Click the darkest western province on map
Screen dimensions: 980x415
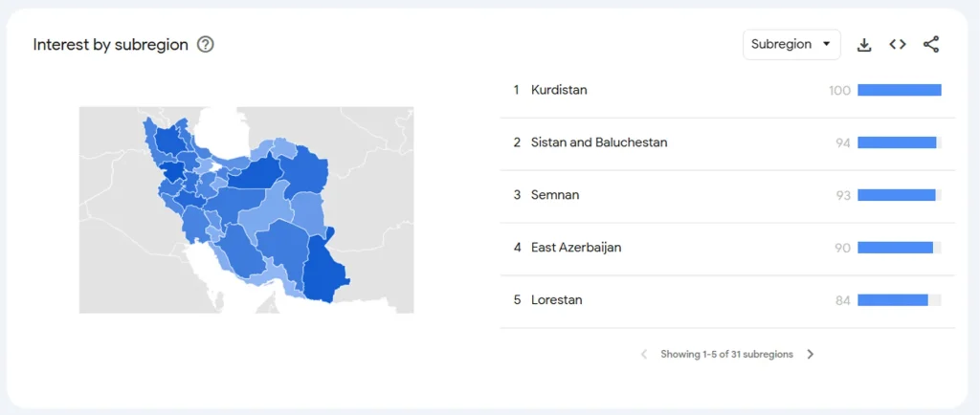coord(173,171)
